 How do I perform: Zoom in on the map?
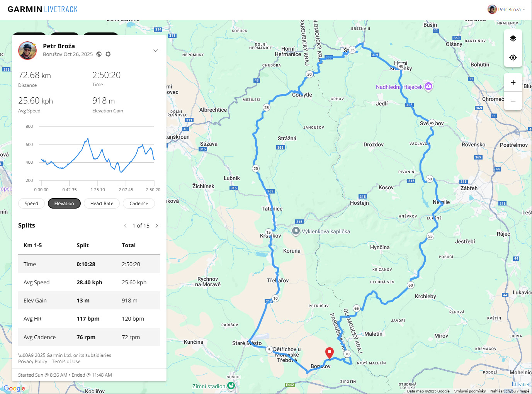coord(513,82)
